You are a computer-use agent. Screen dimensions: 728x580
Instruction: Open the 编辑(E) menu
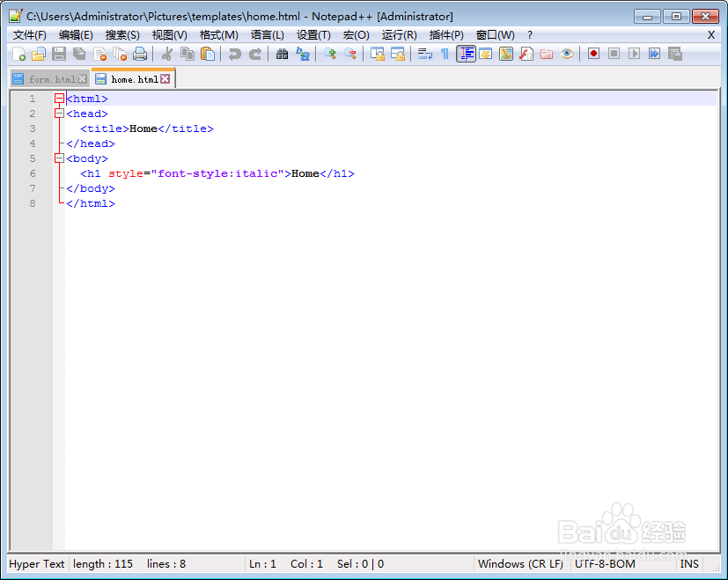pos(76,35)
